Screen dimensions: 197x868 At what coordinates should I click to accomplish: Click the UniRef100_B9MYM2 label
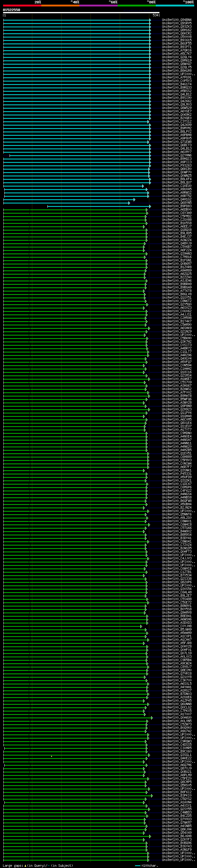tap(177, 128)
